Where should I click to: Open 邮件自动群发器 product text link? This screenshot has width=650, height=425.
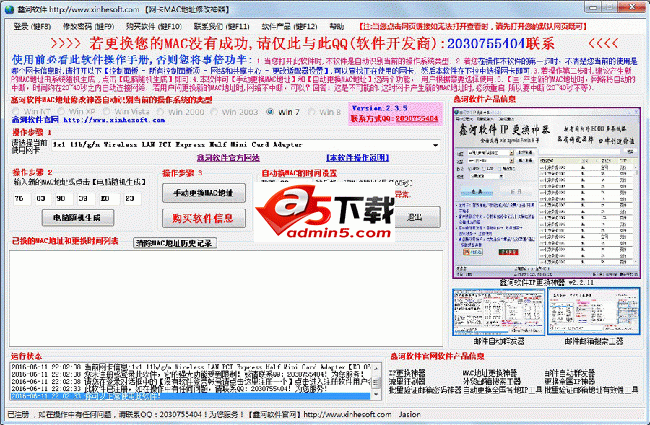click(x=570, y=373)
